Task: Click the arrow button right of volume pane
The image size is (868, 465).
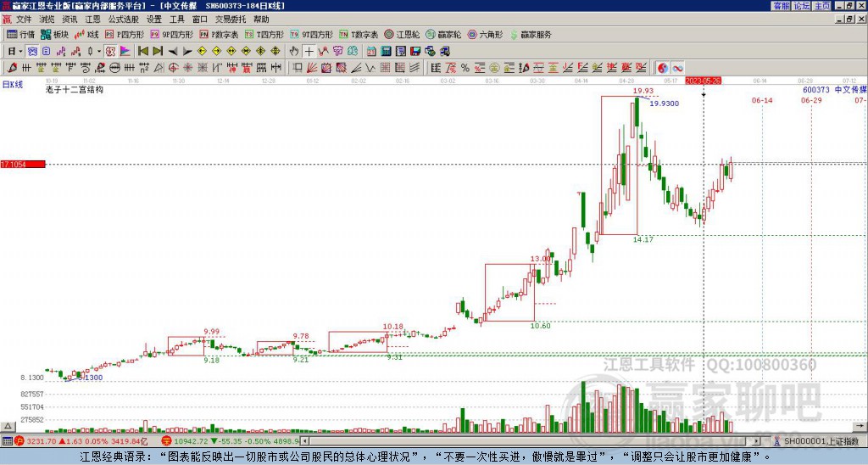Action: [x=860, y=426]
